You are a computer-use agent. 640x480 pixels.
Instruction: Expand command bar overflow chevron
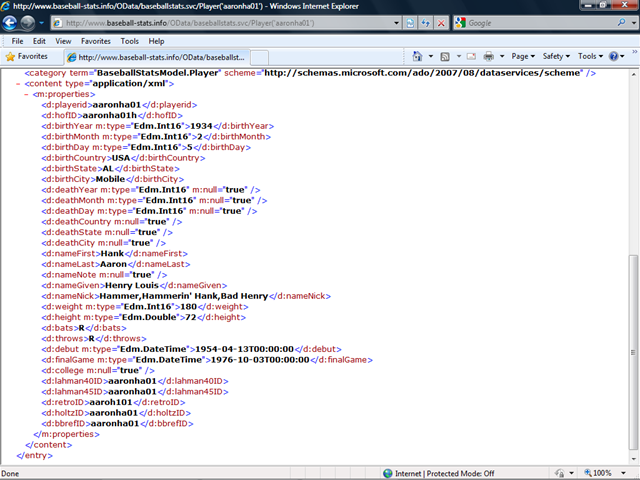tap(635, 52)
